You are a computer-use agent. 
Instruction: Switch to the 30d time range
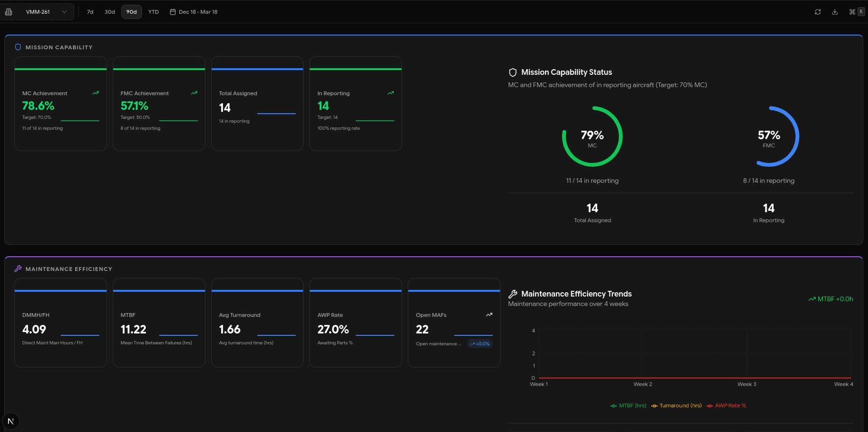click(x=110, y=12)
